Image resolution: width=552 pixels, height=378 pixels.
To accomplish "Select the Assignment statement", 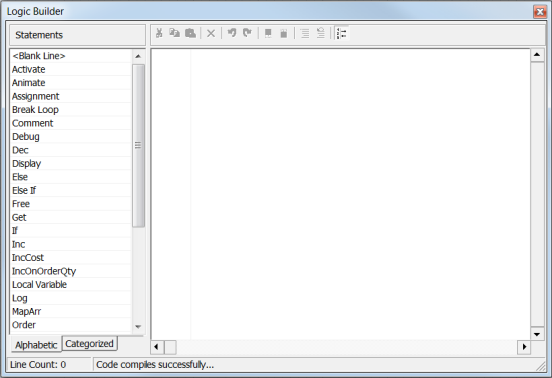I will (x=36, y=96).
